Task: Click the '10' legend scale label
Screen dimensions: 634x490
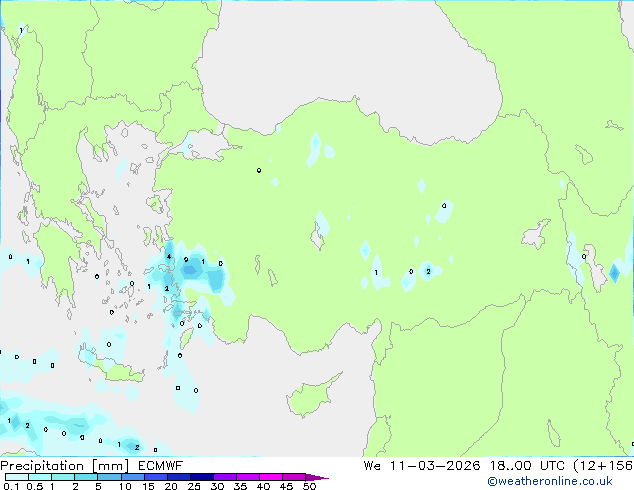Action: pos(125,486)
